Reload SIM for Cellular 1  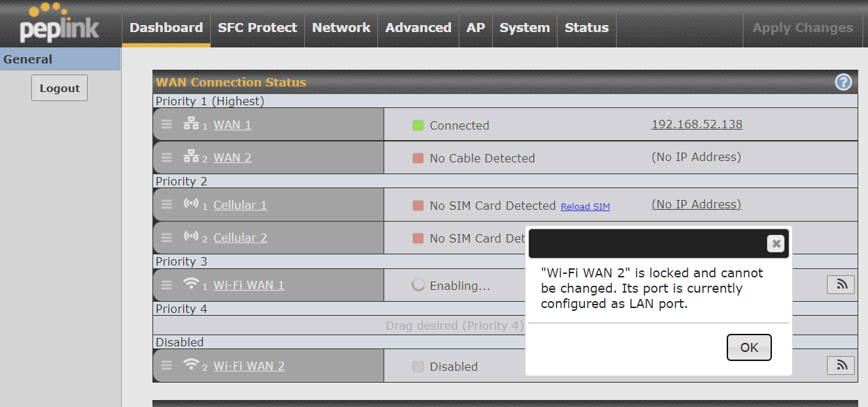(x=585, y=206)
